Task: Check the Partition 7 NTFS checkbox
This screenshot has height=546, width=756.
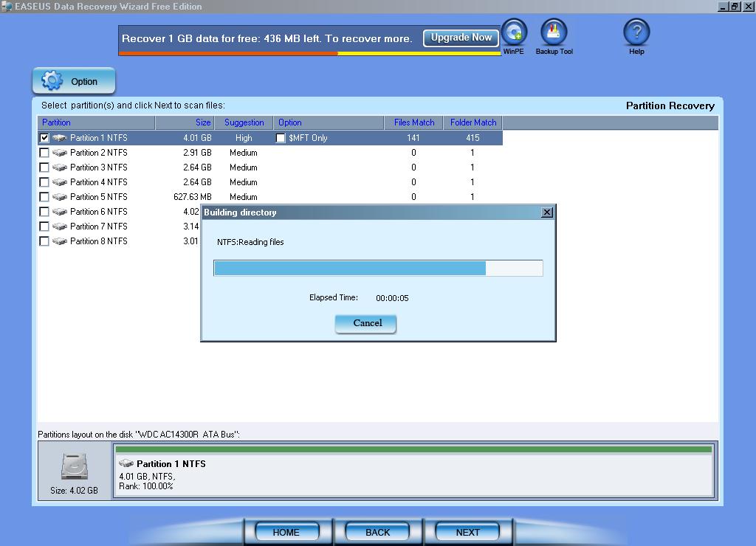Action: pyautogui.click(x=44, y=227)
